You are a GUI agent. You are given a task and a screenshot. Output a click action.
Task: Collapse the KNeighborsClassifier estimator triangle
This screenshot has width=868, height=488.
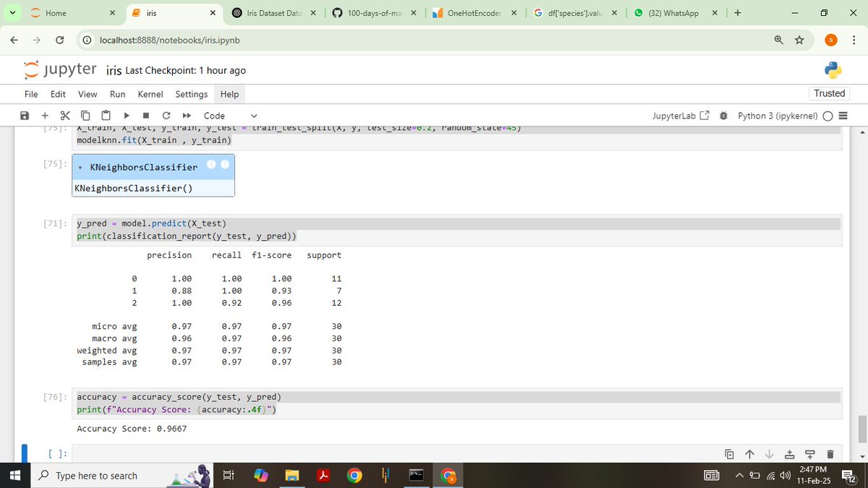tap(79, 168)
